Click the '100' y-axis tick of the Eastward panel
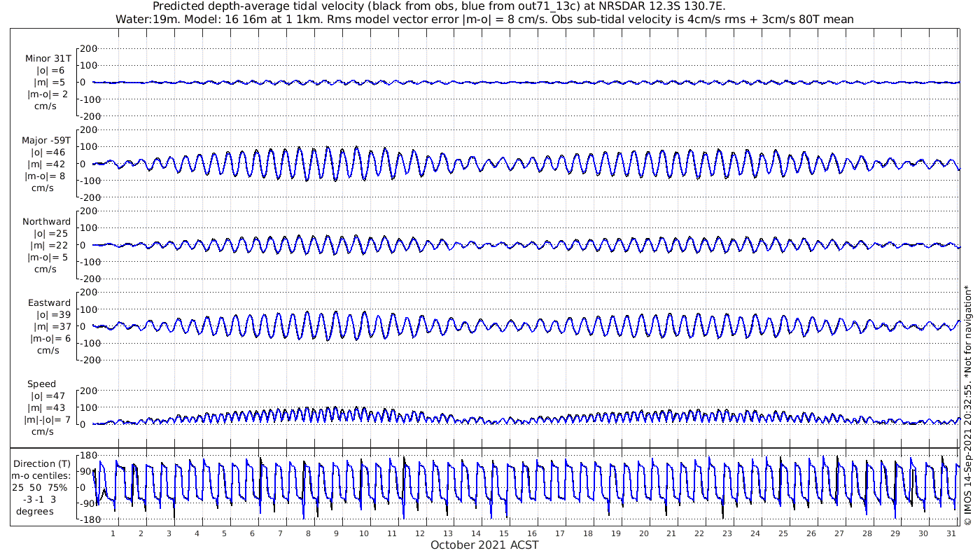The width and height of the screenshot is (980, 560). click(88, 309)
